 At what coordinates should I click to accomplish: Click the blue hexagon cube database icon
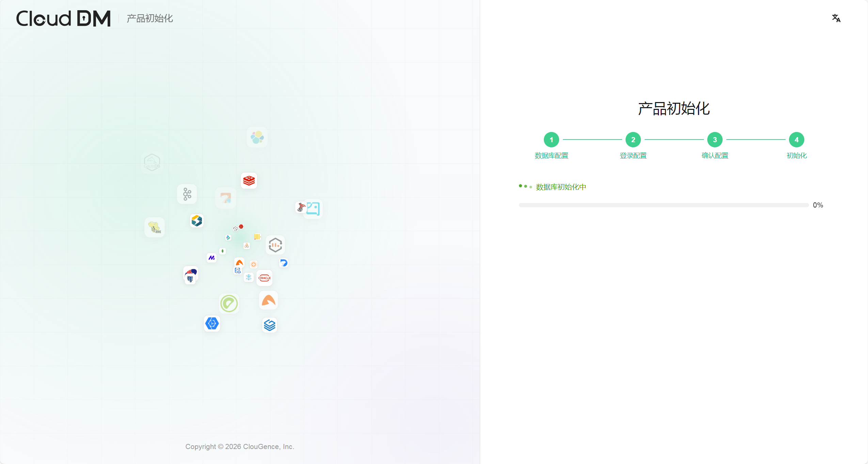click(x=212, y=323)
